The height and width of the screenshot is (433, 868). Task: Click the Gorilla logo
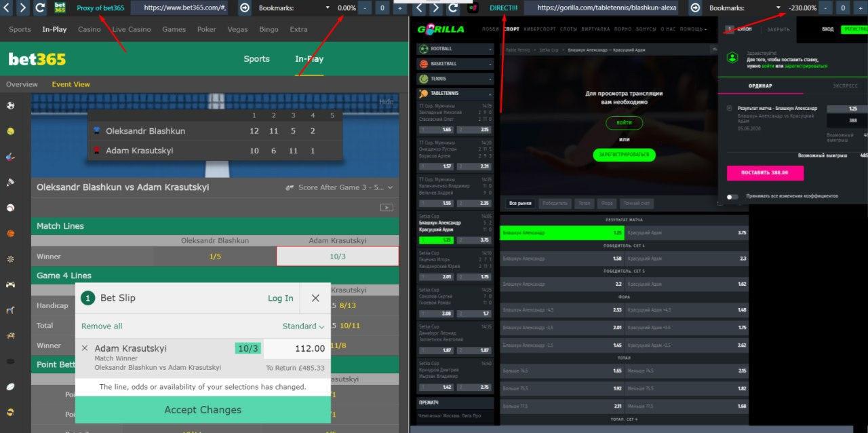(441, 29)
